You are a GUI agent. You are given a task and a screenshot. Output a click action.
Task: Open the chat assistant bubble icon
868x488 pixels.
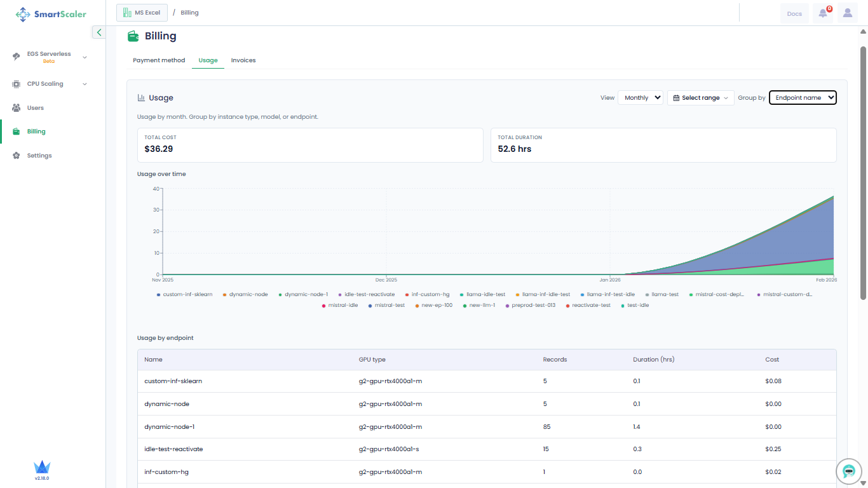848,471
